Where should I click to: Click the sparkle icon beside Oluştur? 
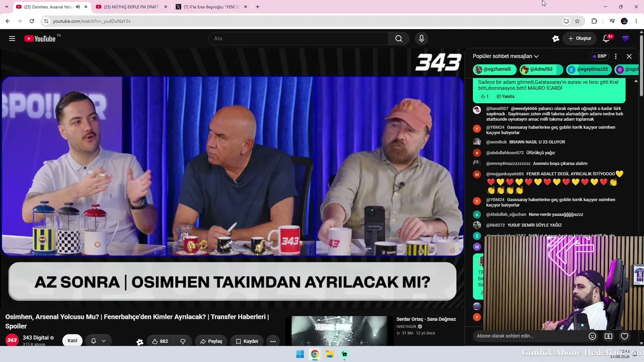pyautogui.click(x=555, y=39)
